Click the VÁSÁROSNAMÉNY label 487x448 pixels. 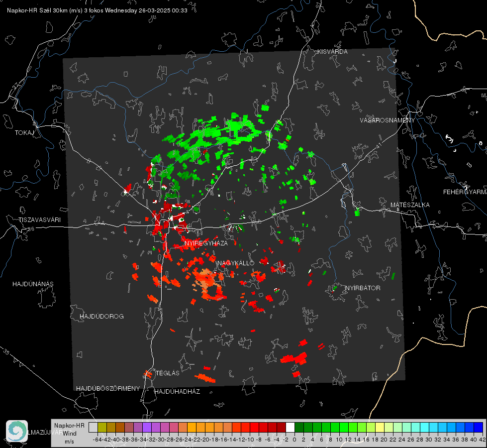pos(388,120)
